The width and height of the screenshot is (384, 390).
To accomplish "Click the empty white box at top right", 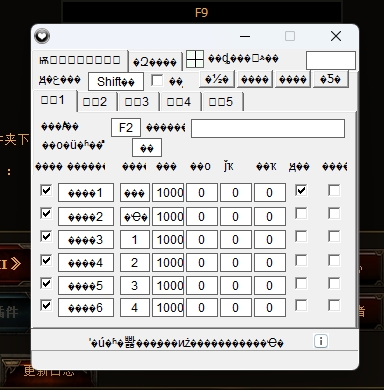I will 331,60.
